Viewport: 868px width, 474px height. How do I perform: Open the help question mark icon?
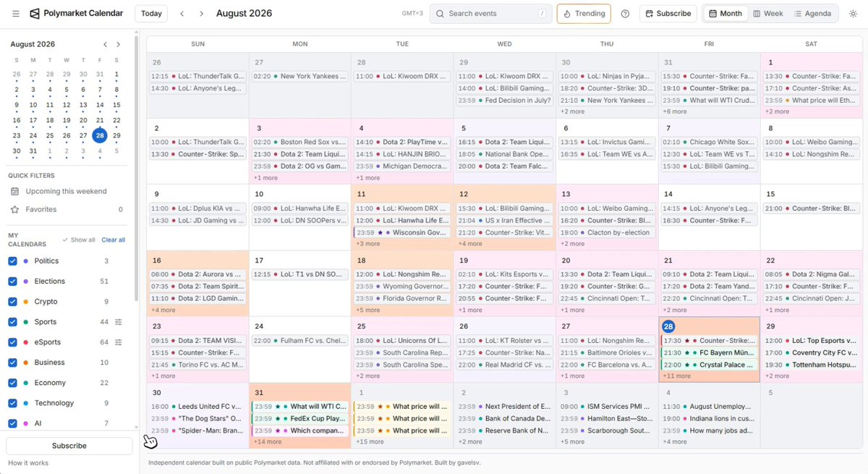(x=625, y=14)
